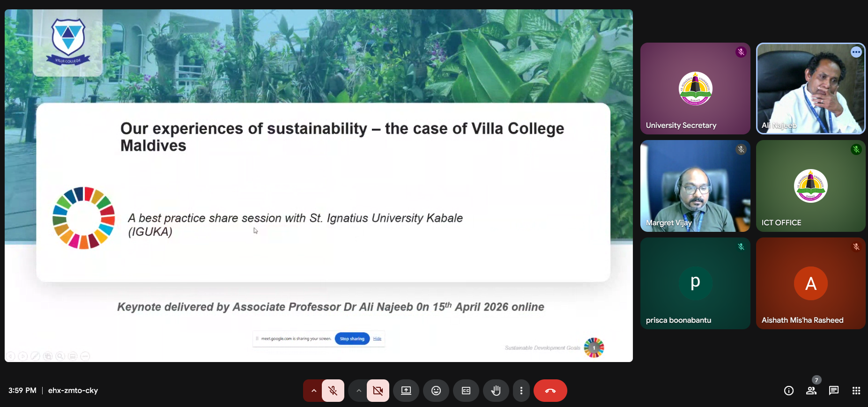Screen dimensions: 868x407
Task: Turn on the camera
Action: (378, 391)
